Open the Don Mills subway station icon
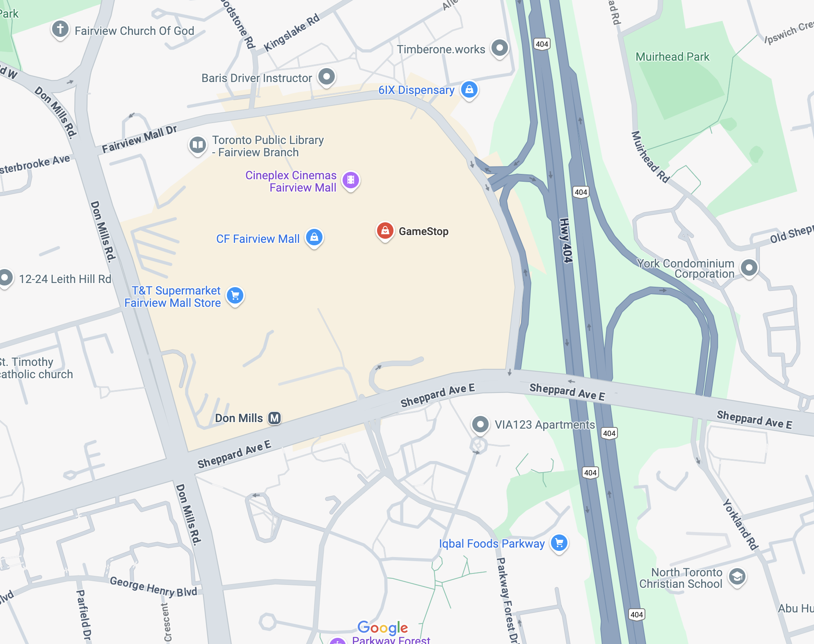The height and width of the screenshot is (644, 814). (x=274, y=418)
